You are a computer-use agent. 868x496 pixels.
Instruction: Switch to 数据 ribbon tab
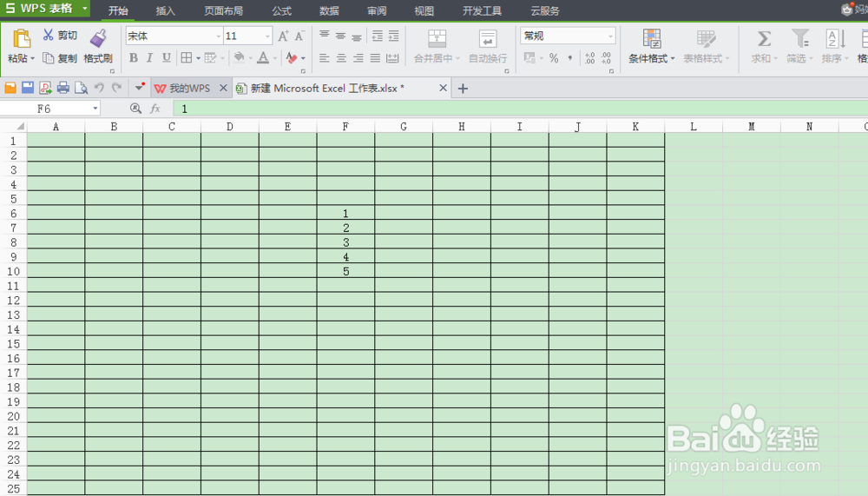point(329,11)
